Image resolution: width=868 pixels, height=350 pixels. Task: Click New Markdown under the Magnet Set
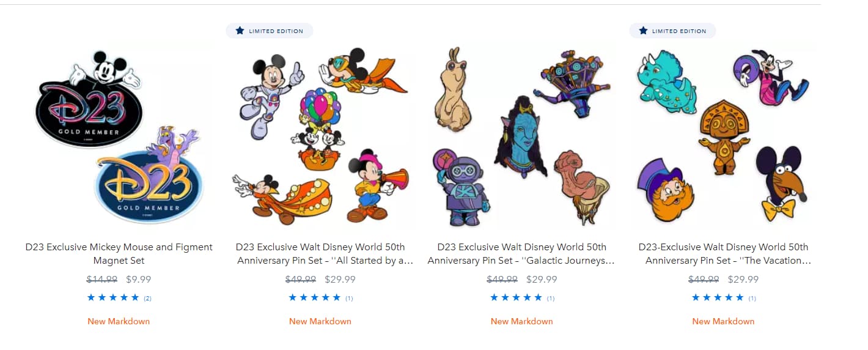click(119, 321)
